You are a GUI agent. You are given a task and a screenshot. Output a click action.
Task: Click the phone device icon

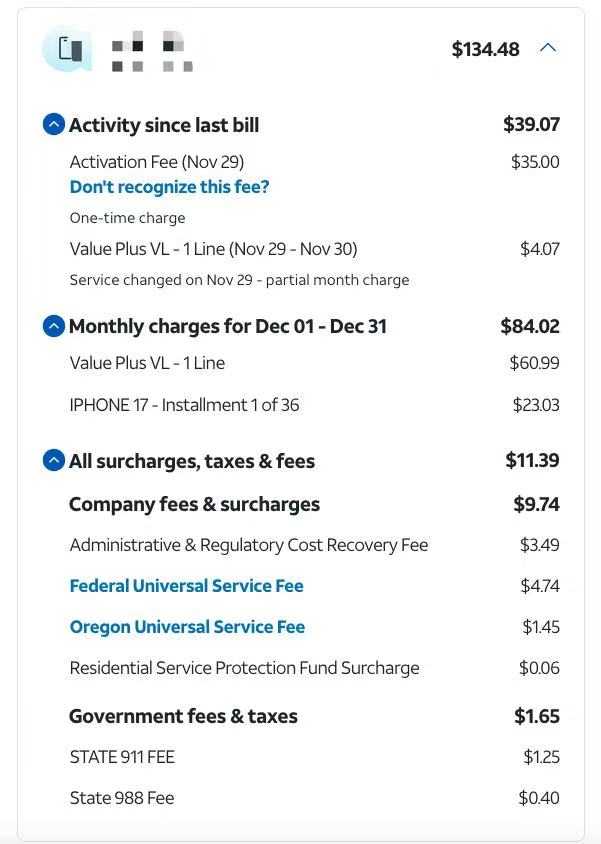(x=68, y=49)
